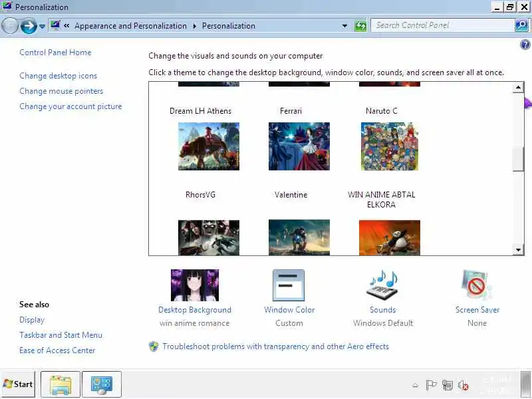Click the Personalization window title icon
The height and width of the screenshot is (399, 532).
coord(7,6)
